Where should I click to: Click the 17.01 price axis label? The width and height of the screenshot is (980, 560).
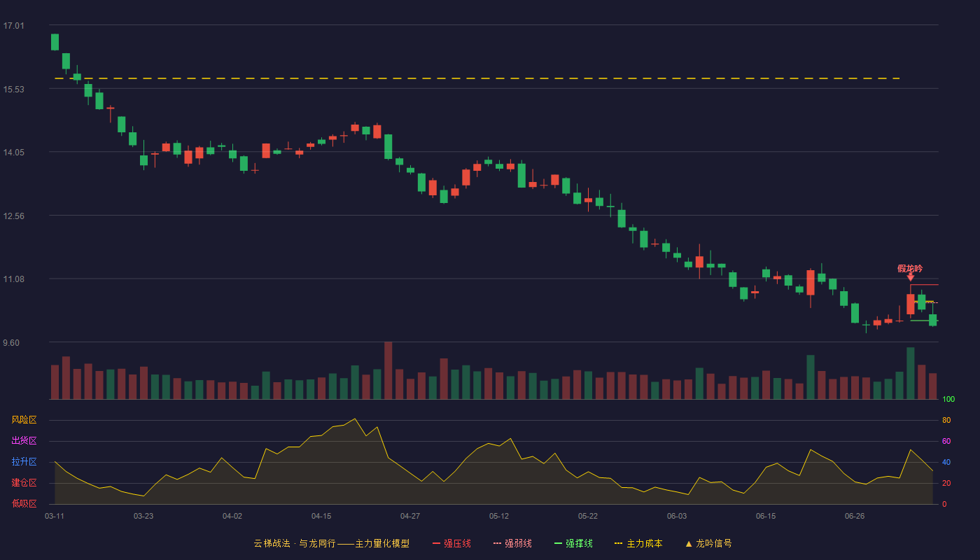tap(13, 26)
